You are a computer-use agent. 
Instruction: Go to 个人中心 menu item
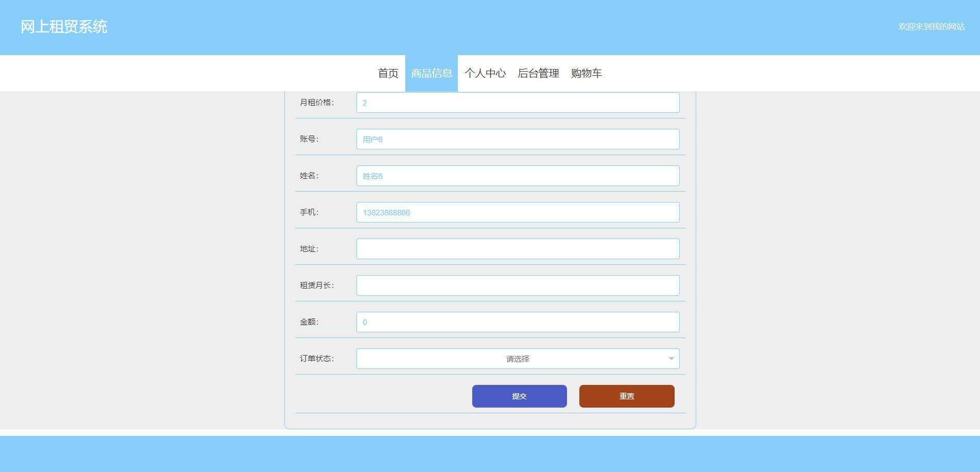pyautogui.click(x=485, y=73)
